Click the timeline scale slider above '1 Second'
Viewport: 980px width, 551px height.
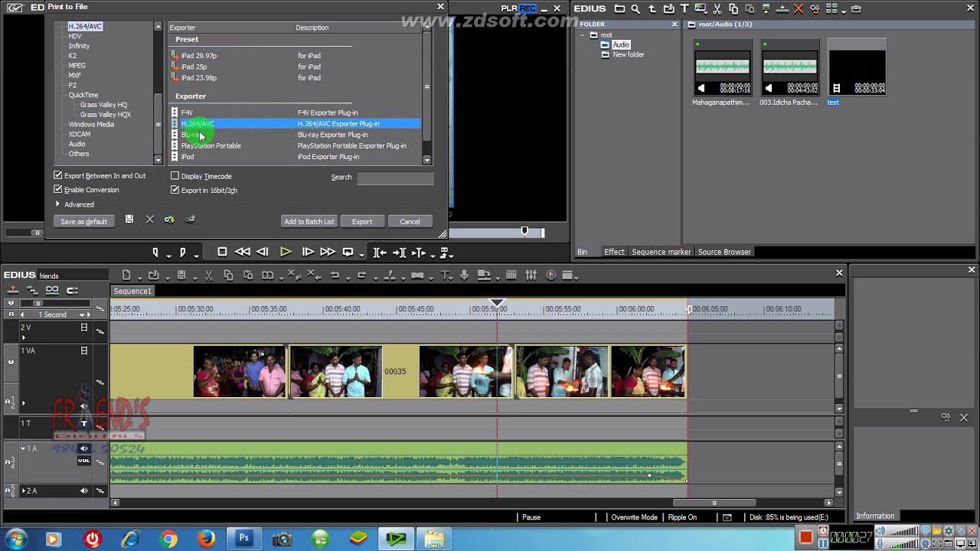click(x=37, y=304)
